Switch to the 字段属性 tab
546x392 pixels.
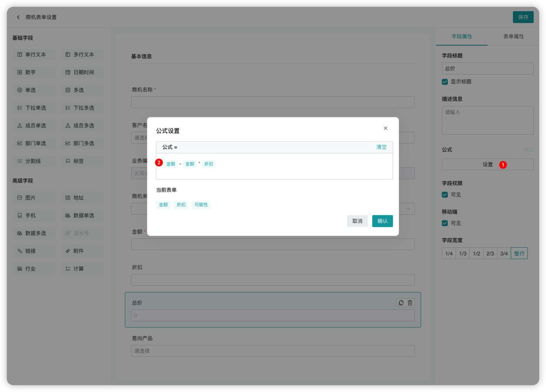click(x=462, y=36)
